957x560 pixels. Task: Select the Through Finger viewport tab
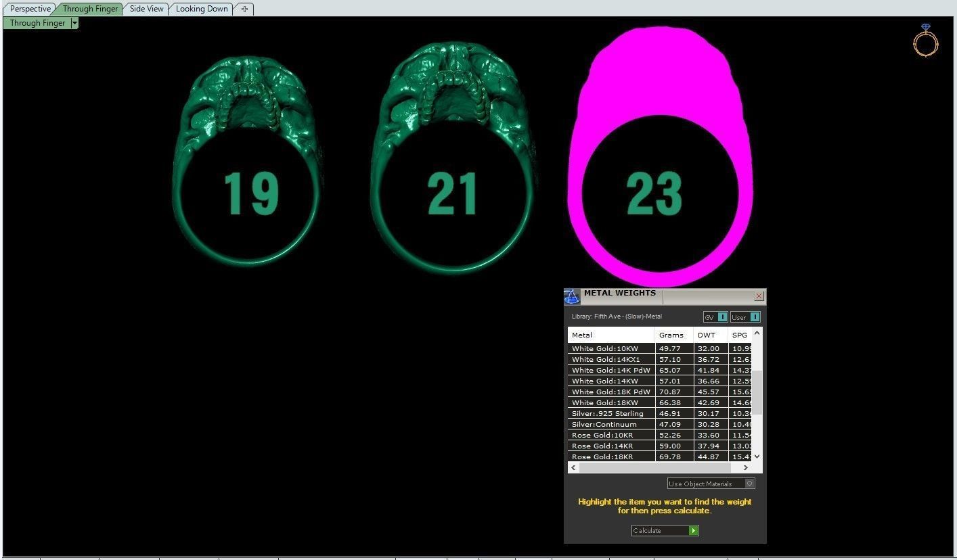[90, 9]
